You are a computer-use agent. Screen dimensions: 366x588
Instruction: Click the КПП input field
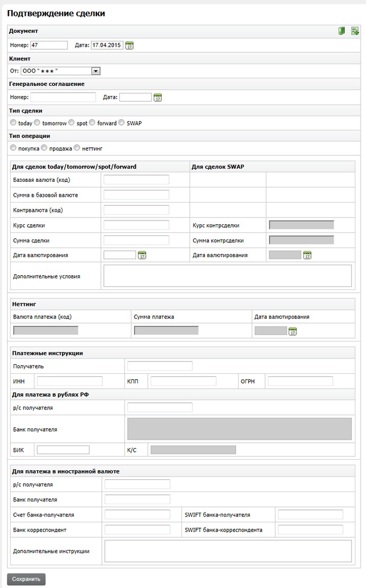184,381
